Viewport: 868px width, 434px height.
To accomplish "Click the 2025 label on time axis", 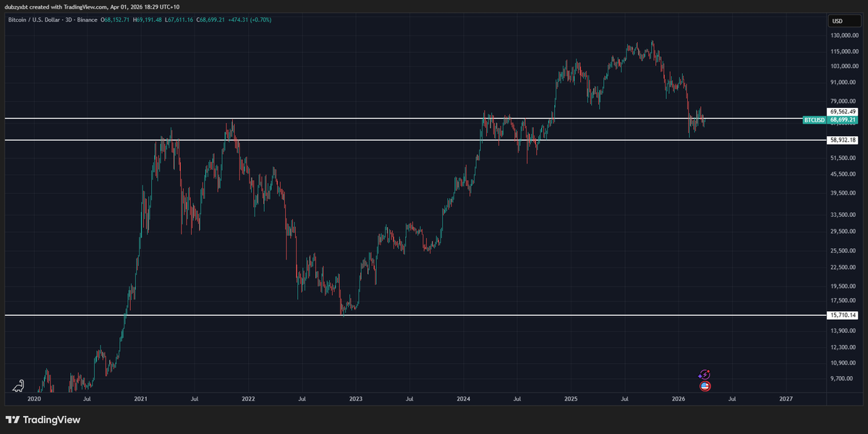I will click(571, 399).
